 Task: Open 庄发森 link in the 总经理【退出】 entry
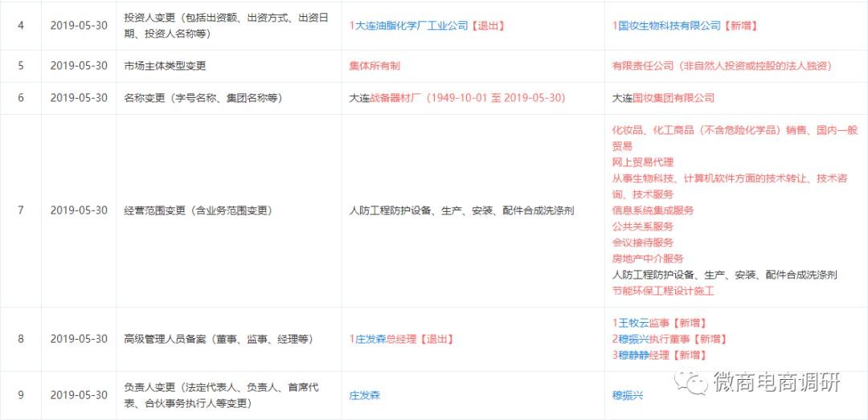coord(371,339)
